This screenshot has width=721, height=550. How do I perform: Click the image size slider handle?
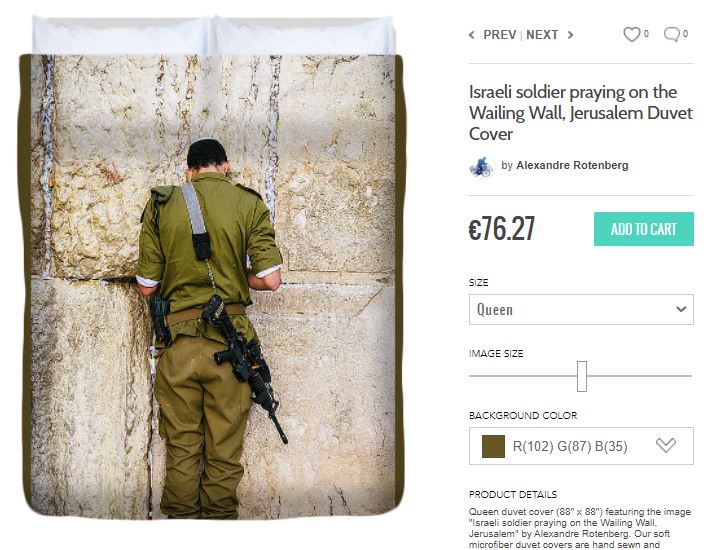(582, 376)
